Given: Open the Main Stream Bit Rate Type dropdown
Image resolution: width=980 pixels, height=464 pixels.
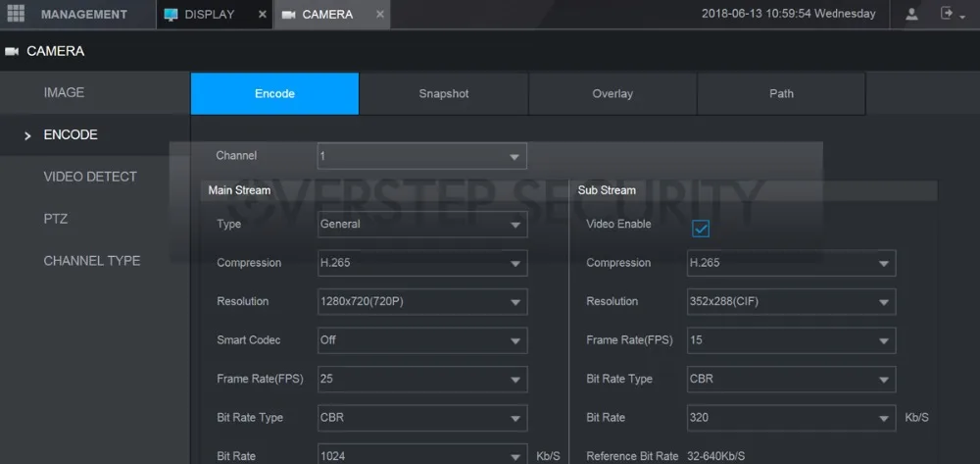Looking at the screenshot, I should click(x=421, y=418).
